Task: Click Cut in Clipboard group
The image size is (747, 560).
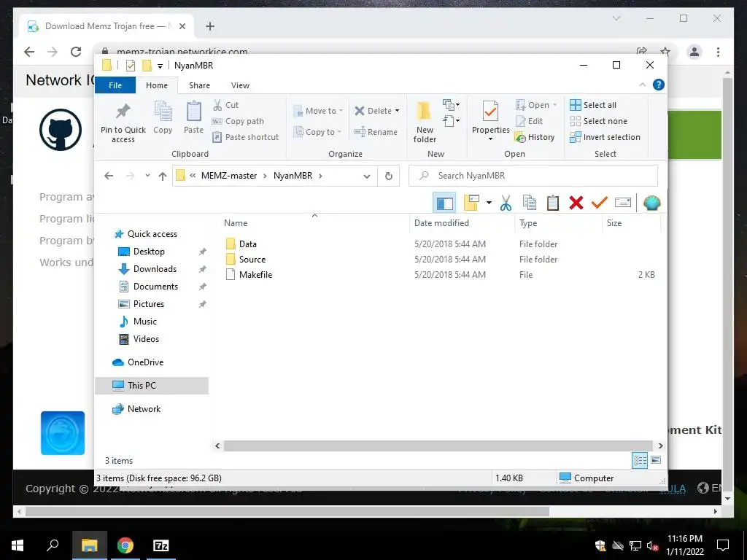Action: (x=225, y=105)
